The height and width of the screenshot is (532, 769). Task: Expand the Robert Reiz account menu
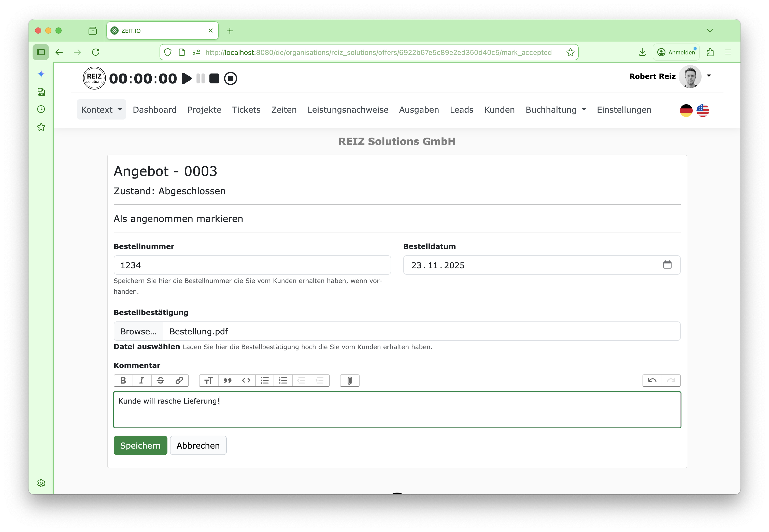point(708,76)
